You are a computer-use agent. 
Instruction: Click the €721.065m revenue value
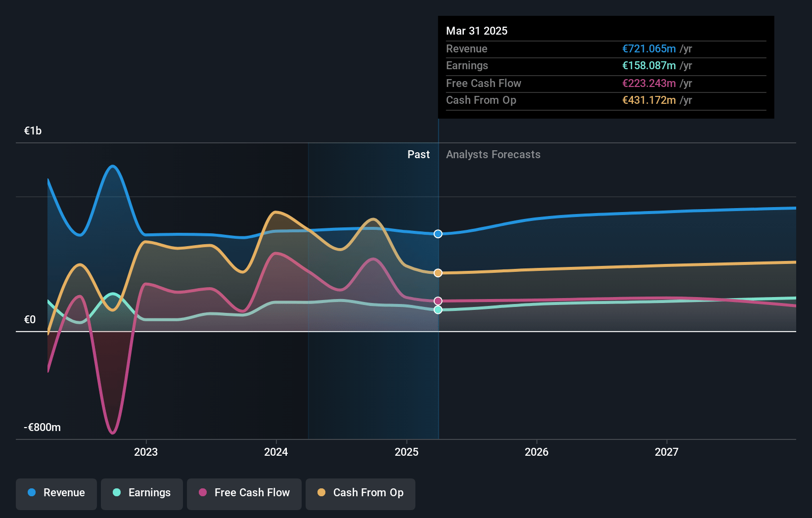click(x=649, y=48)
